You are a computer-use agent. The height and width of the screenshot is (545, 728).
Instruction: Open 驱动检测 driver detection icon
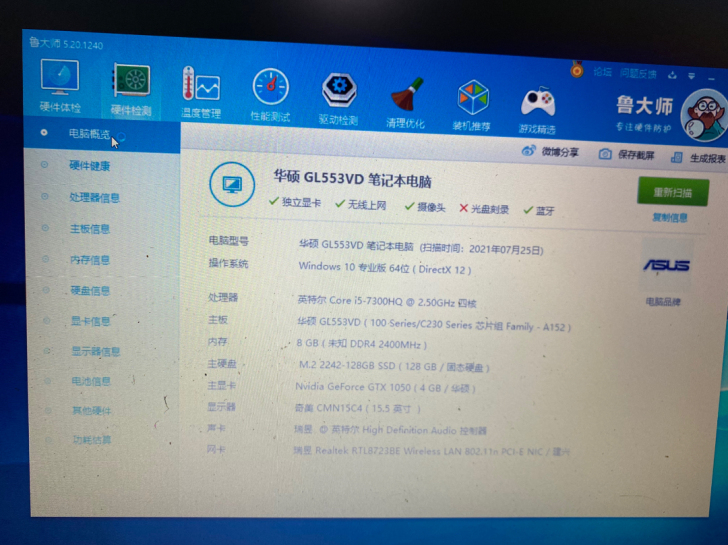[338, 90]
